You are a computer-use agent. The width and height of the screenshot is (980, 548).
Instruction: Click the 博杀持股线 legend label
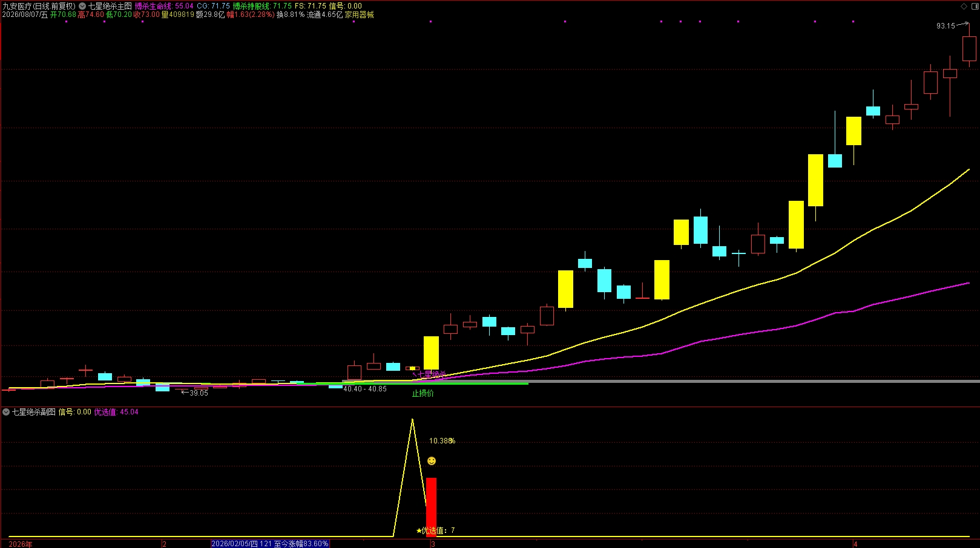tap(251, 6)
